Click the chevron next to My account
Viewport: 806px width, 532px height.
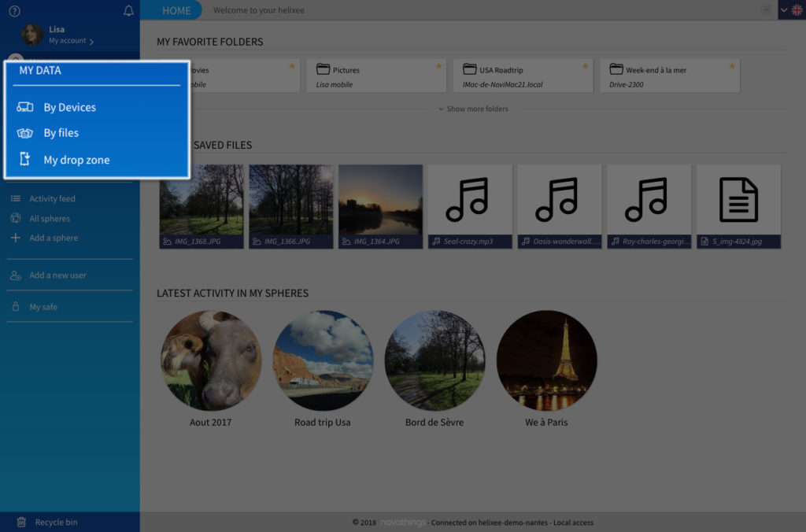(x=91, y=42)
